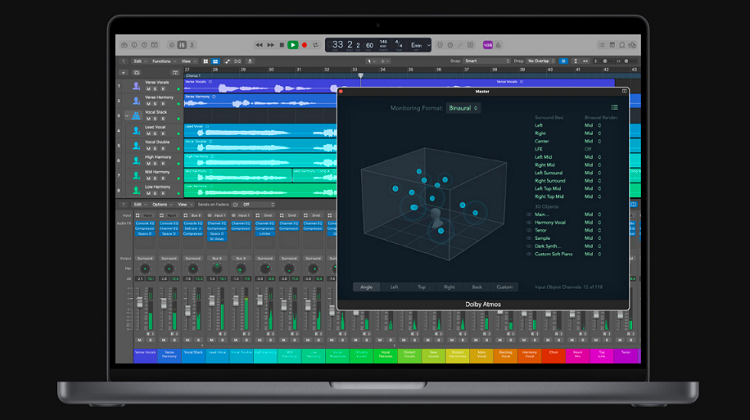The image size is (750, 420).
Task: Click the Rewind transport button
Action: 259,45
